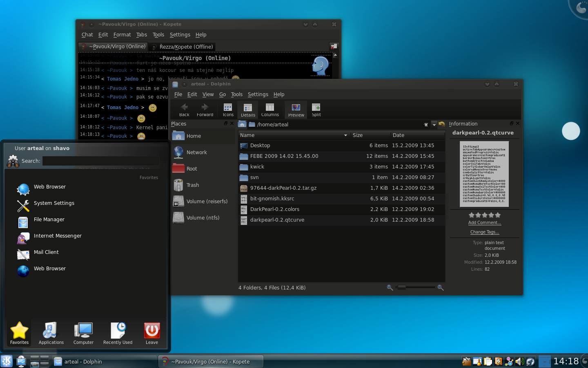This screenshot has width=588, height=368.
Task: Clear the Dolphin location bar text
Action: (x=426, y=125)
